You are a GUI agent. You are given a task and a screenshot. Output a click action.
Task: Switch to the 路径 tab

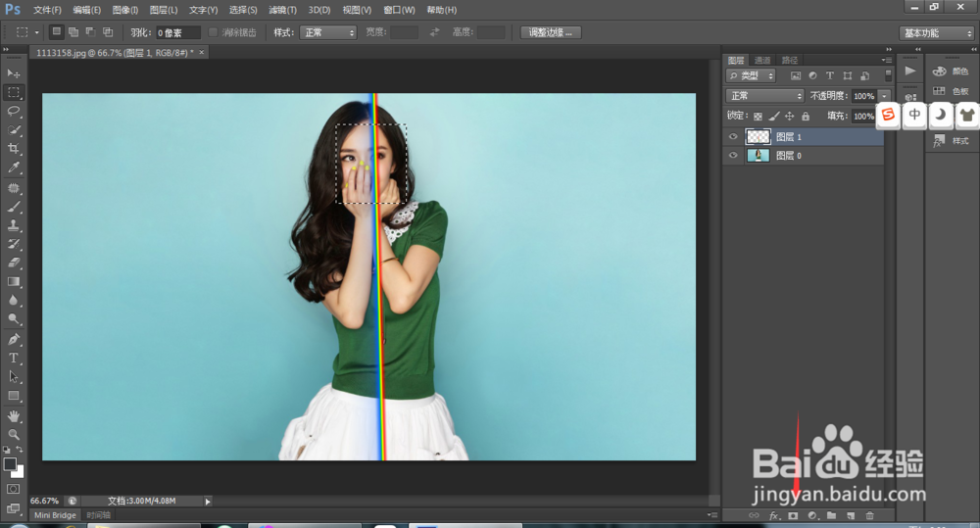pos(790,60)
